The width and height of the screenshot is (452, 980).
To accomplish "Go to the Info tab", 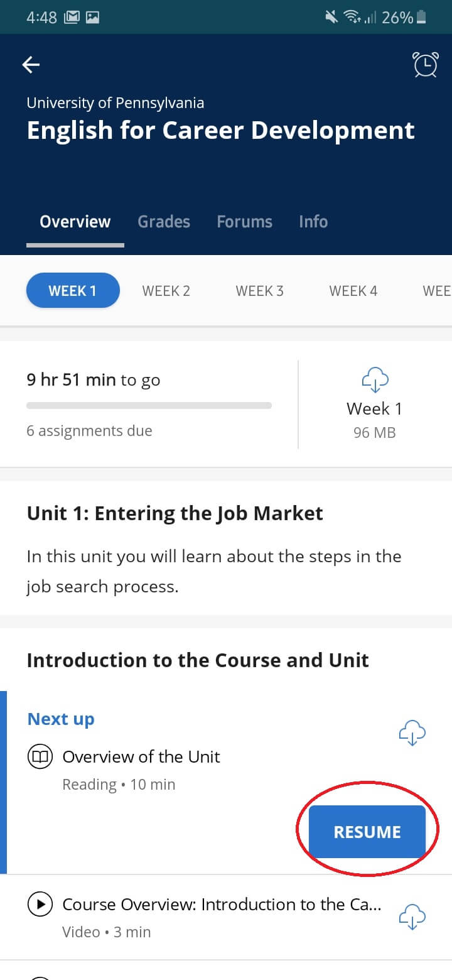I will tap(313, 222).
